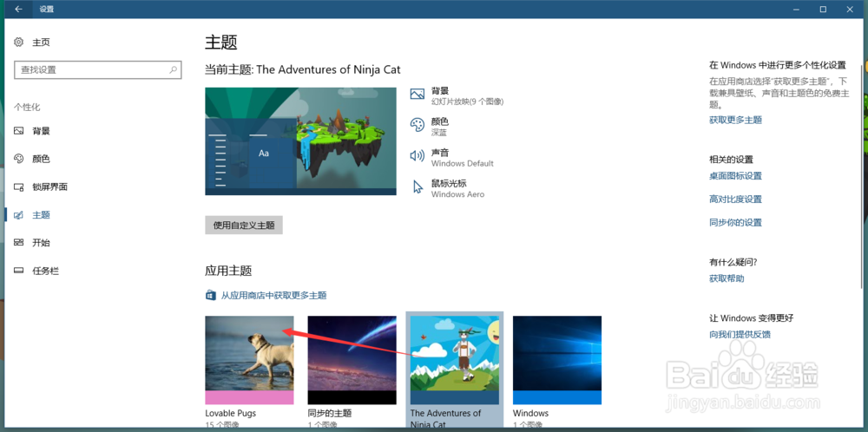868x432 pixels.
Task: Open 高对比度设置 link
Action: (x=736, y=200)
